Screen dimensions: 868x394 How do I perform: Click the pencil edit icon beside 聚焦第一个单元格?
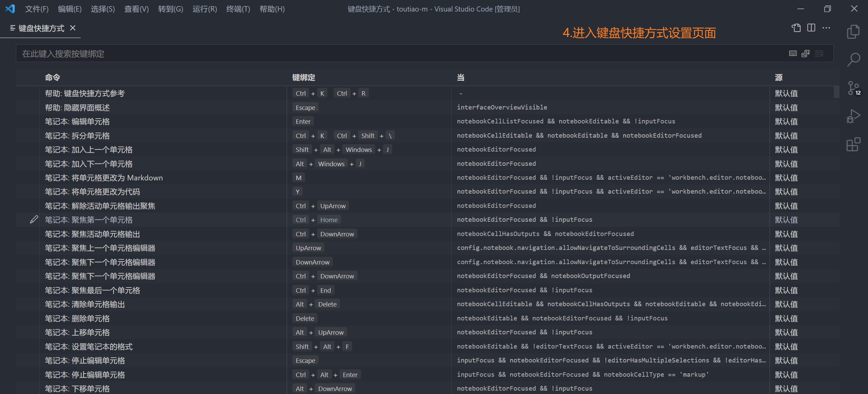tap(34, 220)
